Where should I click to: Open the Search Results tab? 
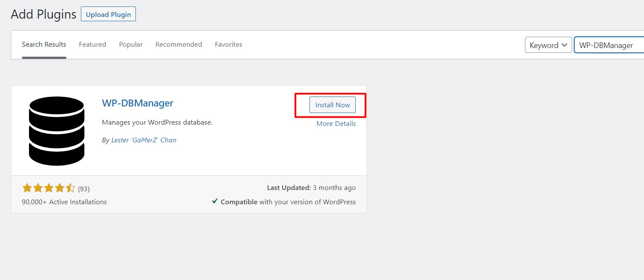pos(44,45)
